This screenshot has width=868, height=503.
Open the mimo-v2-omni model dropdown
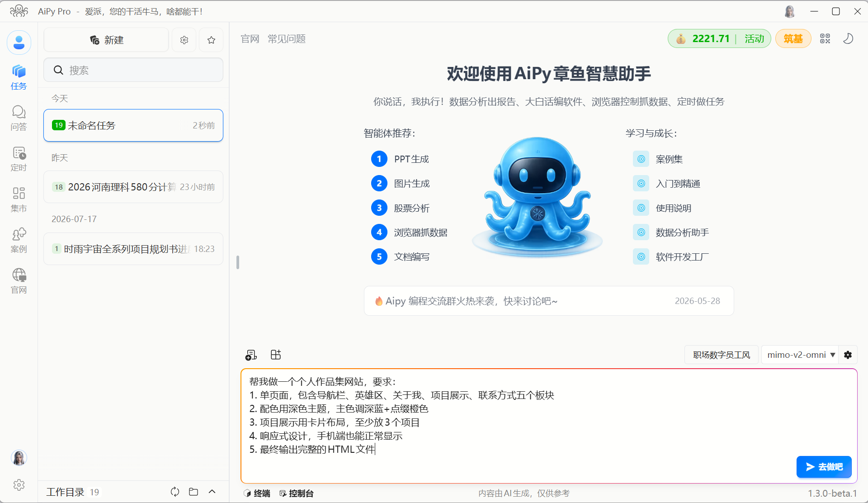[800, 355]
